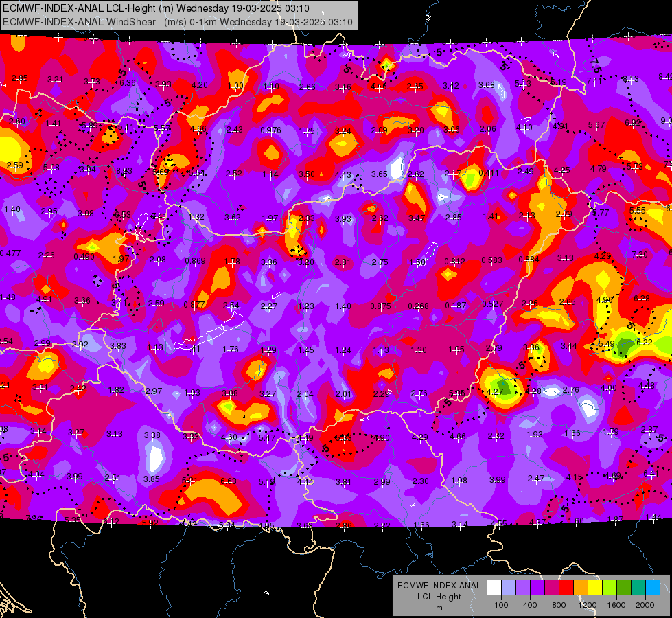Click the legend unit label "m"
672x618 pixels.
coord(439,608)
